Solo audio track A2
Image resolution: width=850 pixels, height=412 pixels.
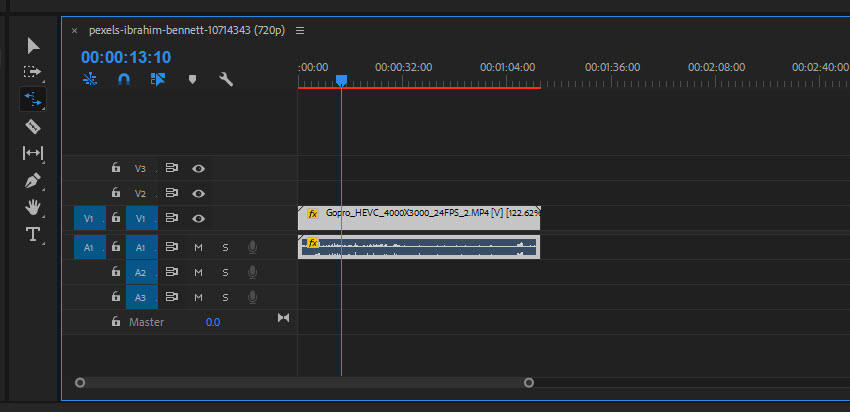click(x=226, y=272)
